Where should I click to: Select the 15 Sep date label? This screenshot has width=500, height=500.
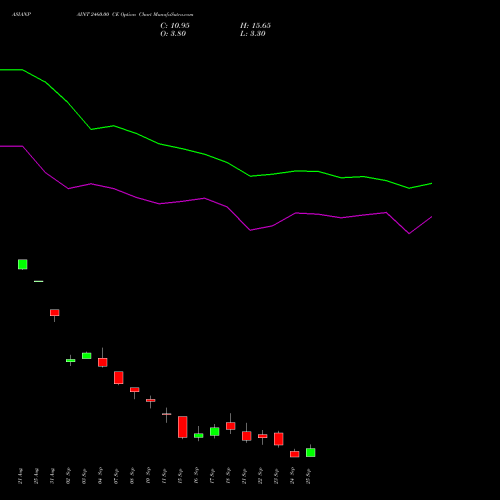tap(181, 476)
